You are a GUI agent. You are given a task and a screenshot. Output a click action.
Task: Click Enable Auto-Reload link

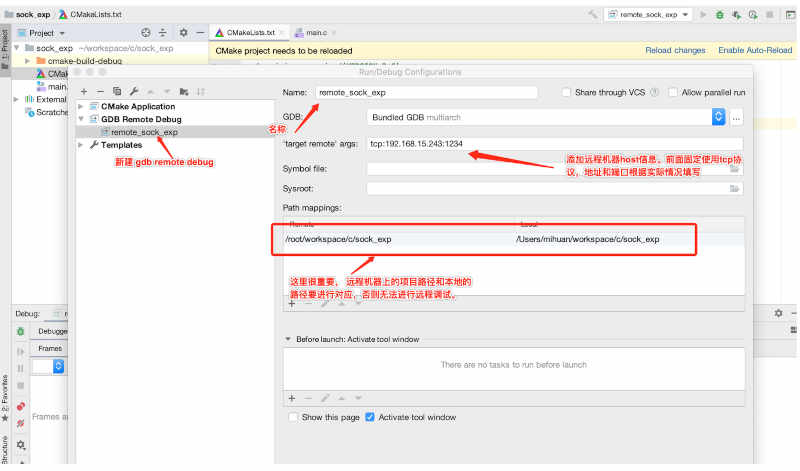point(755,51)
